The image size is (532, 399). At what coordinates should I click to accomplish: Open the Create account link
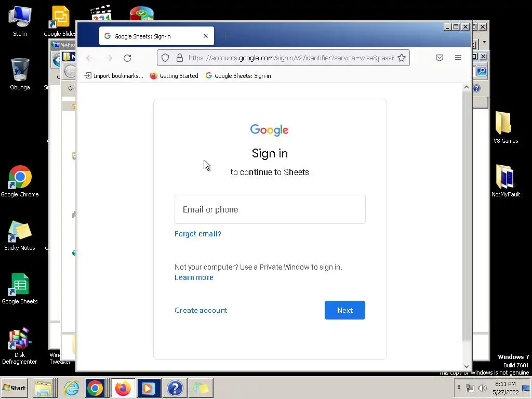click(x=201, y=310)
